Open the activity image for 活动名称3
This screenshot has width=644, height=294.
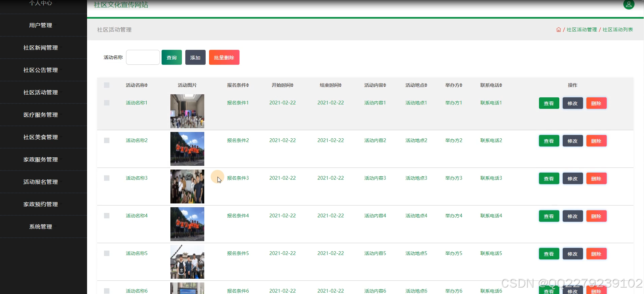[187, 187]
